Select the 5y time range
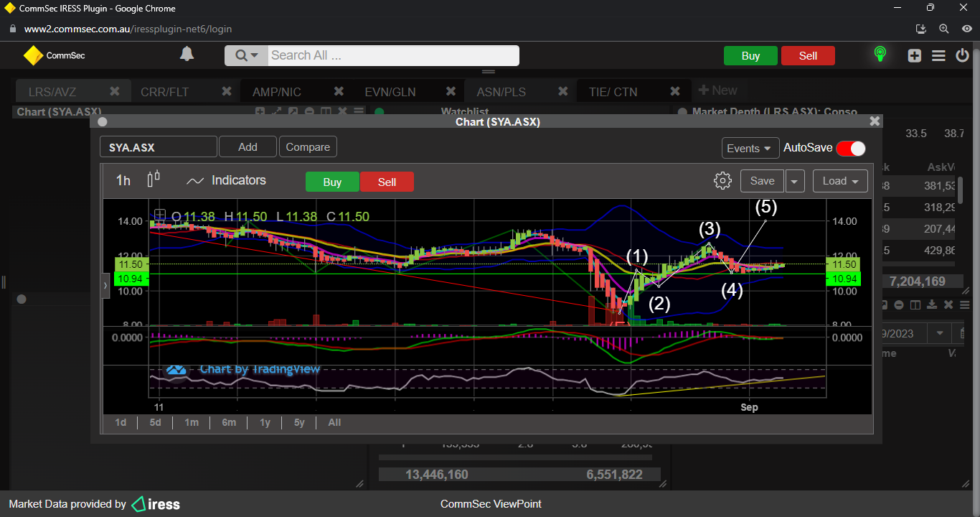980x517 pixels. click(x=299, y=422)
